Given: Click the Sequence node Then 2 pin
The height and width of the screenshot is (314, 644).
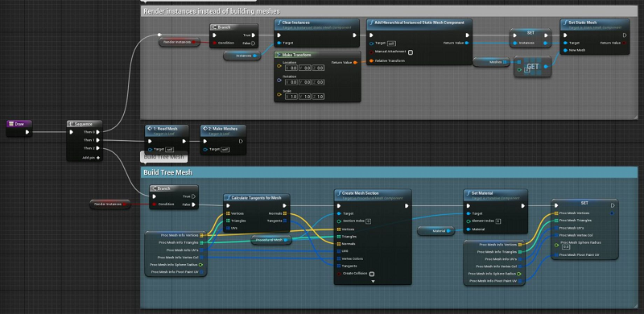Looking at the screenshot, I should click(x=98, y=148).
